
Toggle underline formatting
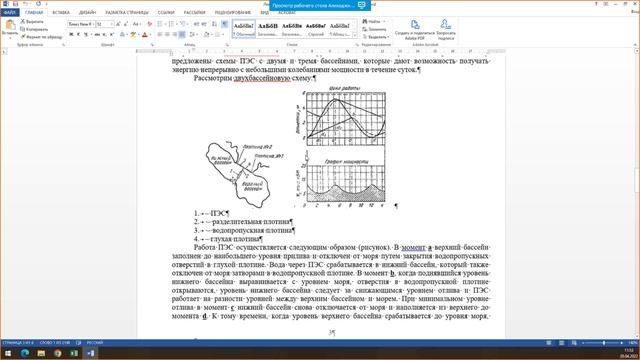pyautogui.click(x=86, y=35)
